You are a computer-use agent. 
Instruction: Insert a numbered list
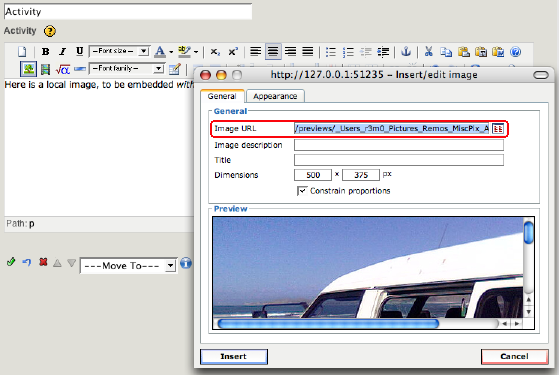tap(348, 52)
